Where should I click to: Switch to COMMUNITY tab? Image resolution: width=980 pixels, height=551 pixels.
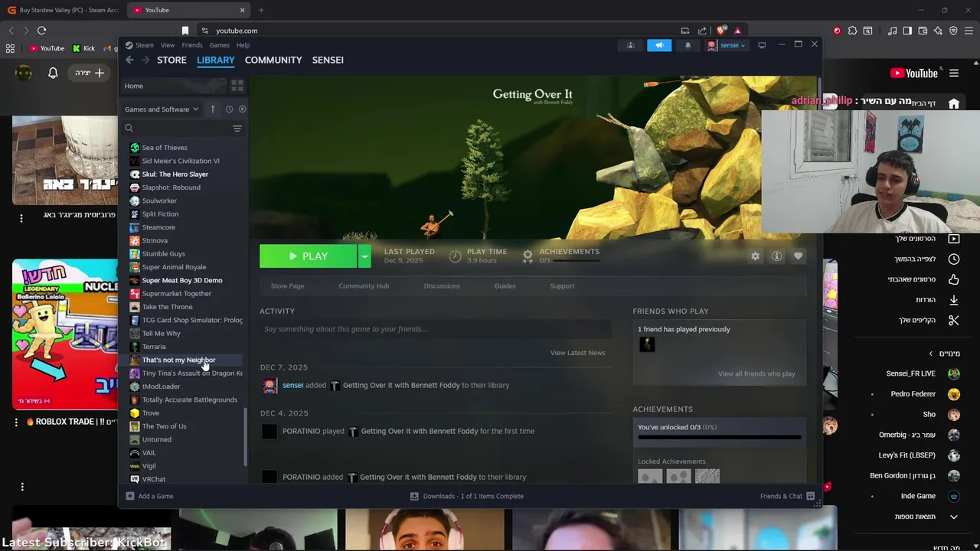point(273,60)
